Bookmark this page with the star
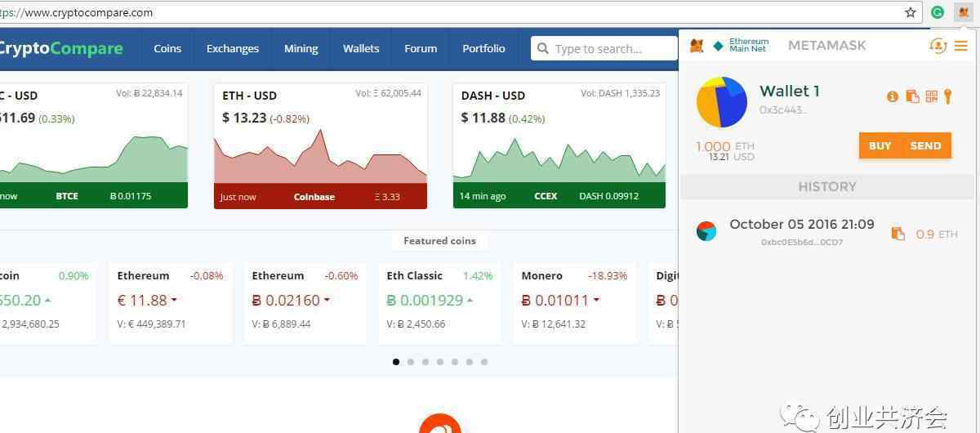Viewport: 980px width, 433px height. coord(911,12)
